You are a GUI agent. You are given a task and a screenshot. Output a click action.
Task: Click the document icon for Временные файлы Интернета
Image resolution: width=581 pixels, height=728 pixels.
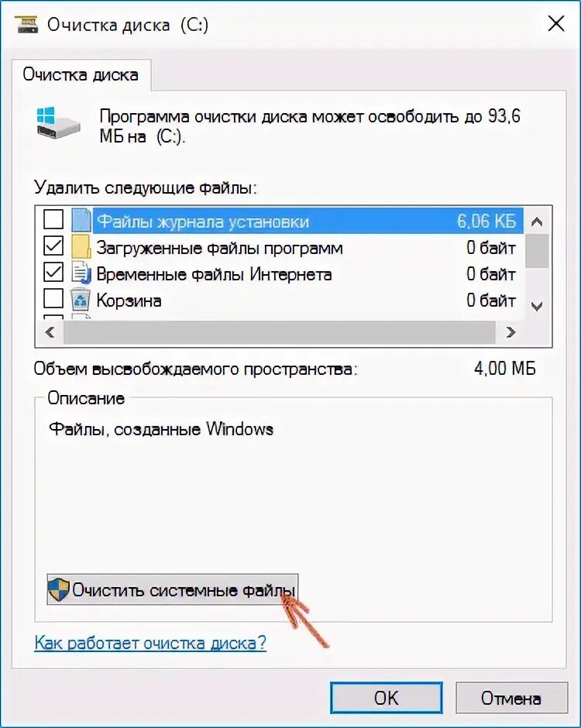click(81, 273)
